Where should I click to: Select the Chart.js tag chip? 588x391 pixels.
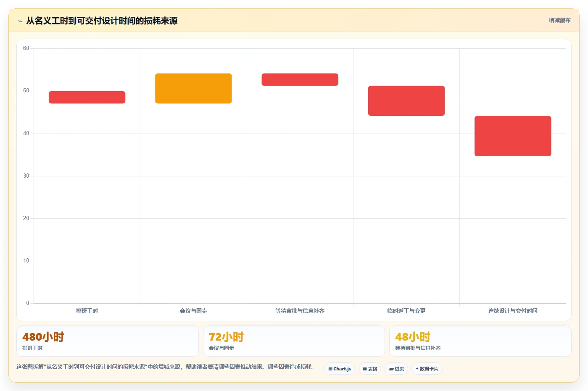click(340, 369)
